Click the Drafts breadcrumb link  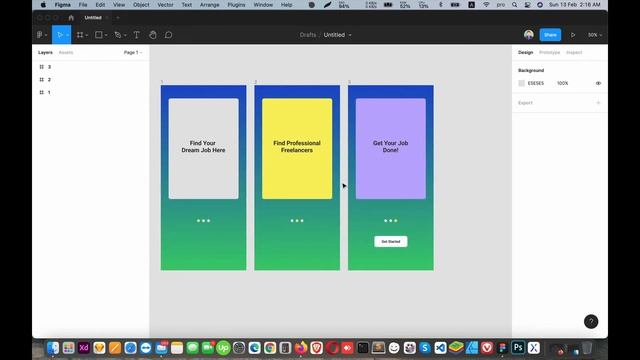click(308, 35)
